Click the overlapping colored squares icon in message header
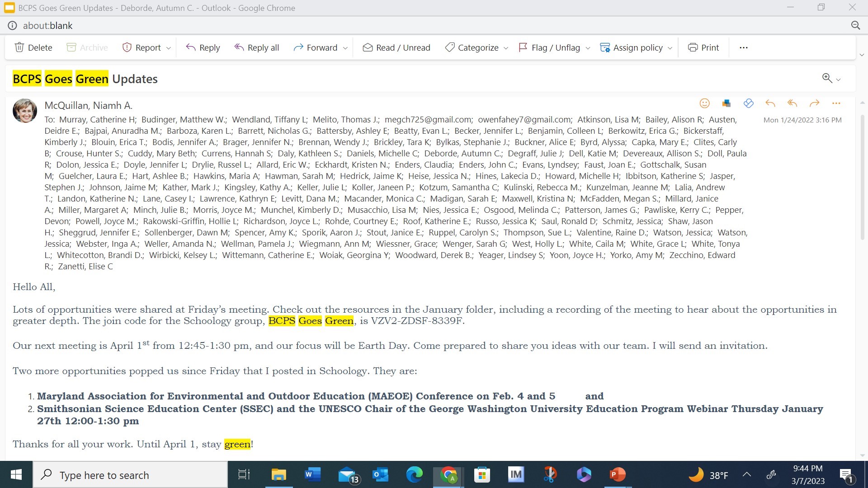The image size is (868, 488). 726,103
